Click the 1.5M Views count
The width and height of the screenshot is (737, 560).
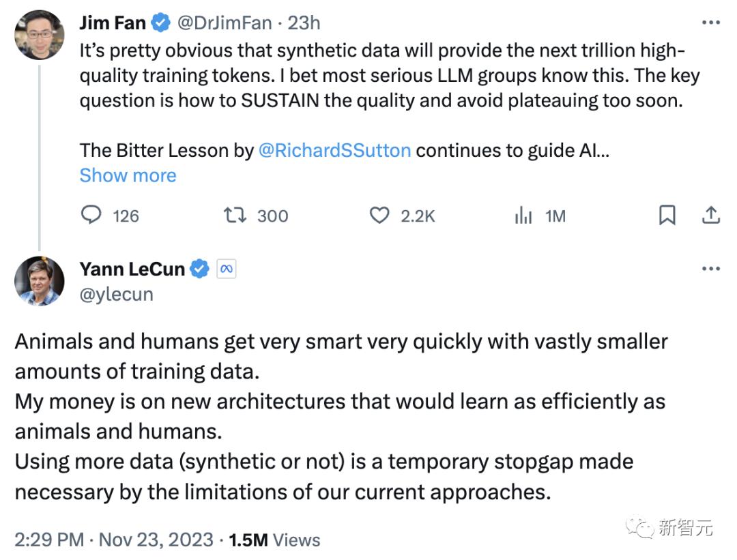274,540
